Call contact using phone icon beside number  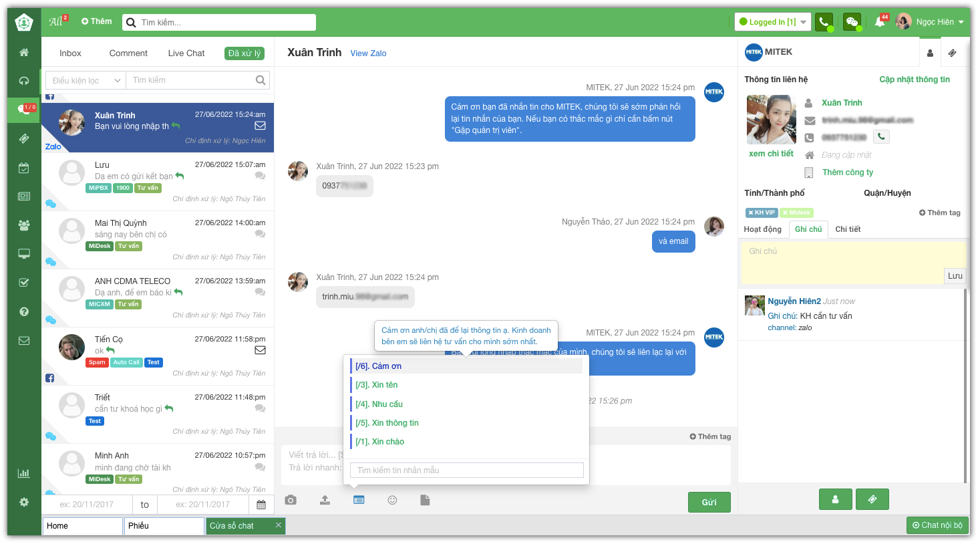tap(882, 137)
